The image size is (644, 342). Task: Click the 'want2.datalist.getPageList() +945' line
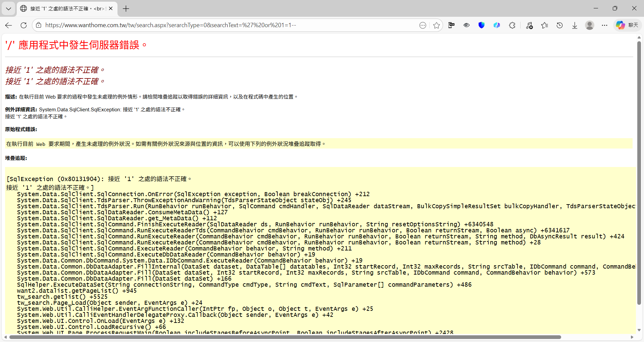coord(77,291)
